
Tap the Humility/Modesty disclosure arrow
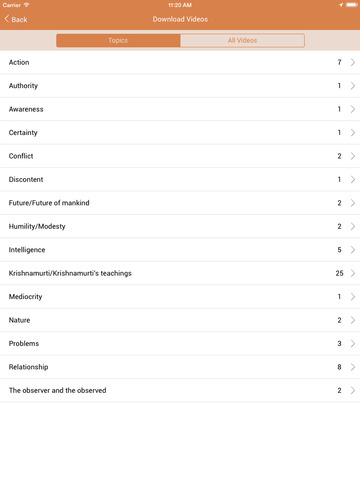coord(353,226)
